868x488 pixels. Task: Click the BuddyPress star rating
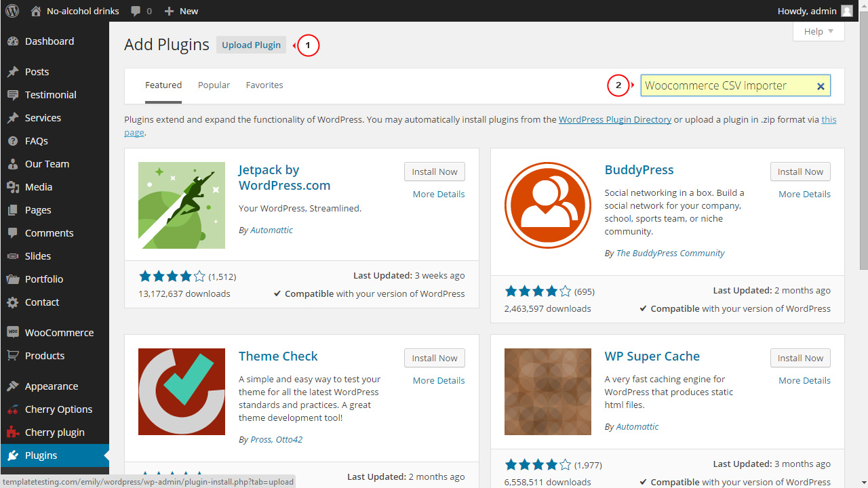click(x=538, y=291)
